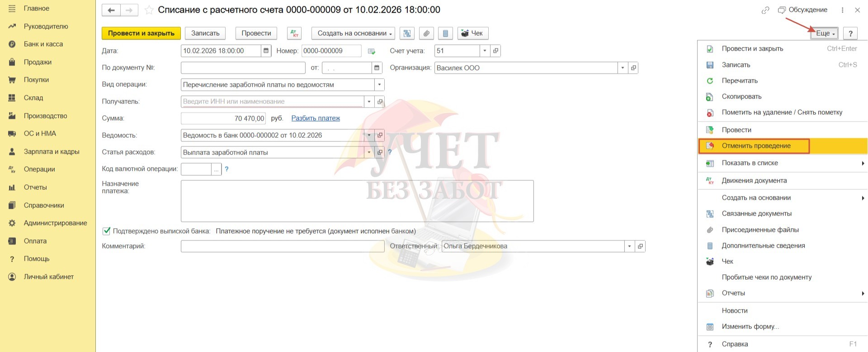
Task: Choose Скопировать from the Еще menu
Action: [783, 97]
